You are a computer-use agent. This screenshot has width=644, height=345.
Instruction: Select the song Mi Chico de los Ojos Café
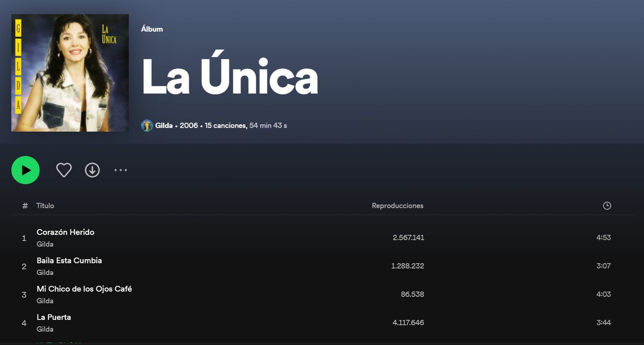[84, 289]
